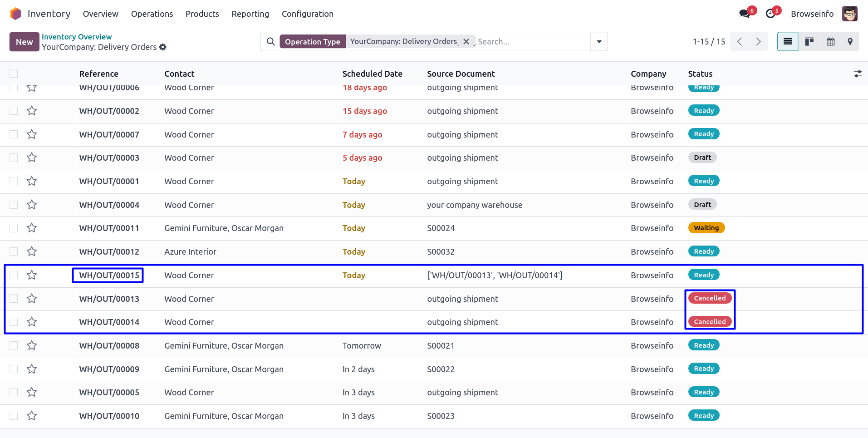This screenshot has height=438, width=868.
Task: Open the Reporting menu
Action: click(x=250, y=14)
